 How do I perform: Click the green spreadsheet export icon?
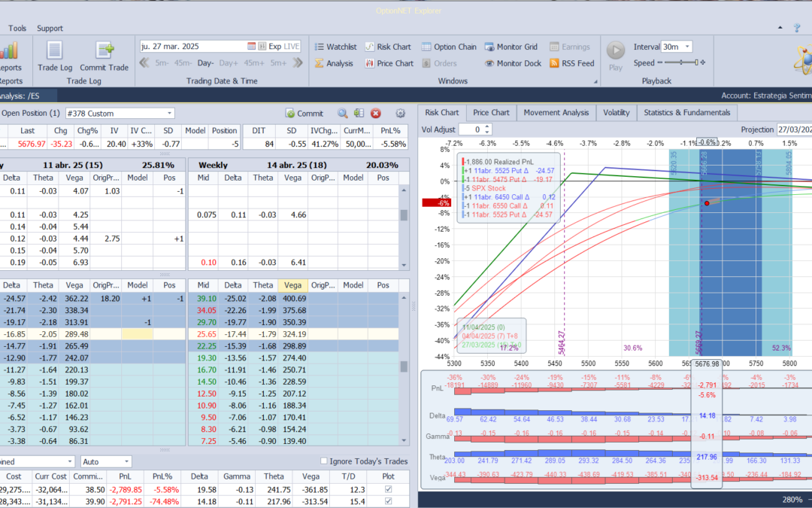(359, 113)
